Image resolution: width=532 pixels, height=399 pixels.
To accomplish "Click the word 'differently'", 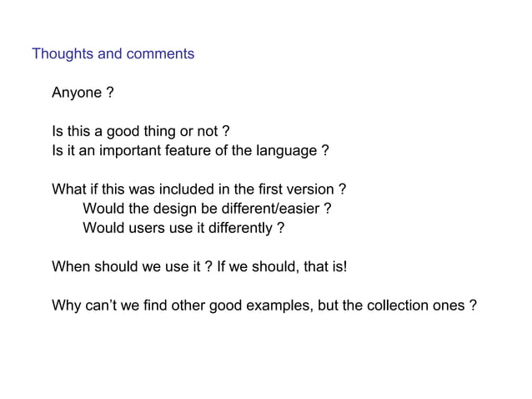I will pos(240,228).
